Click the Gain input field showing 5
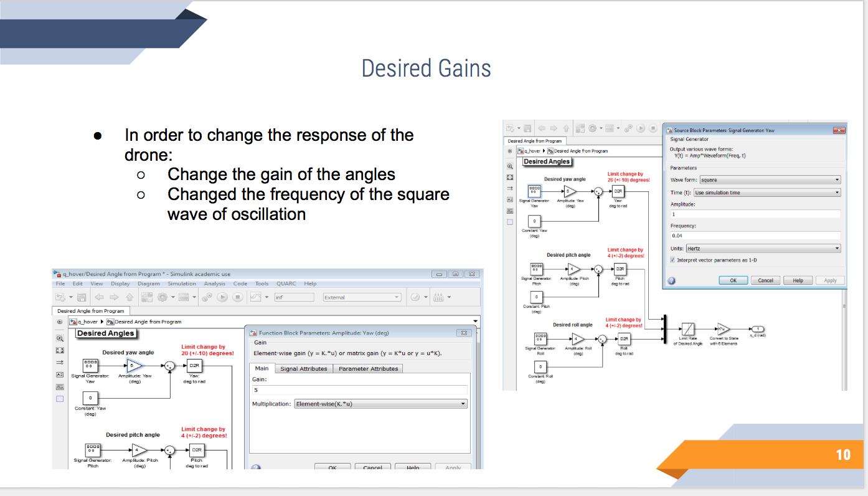Viewport: 868px width, 496px height. [359, 390]
